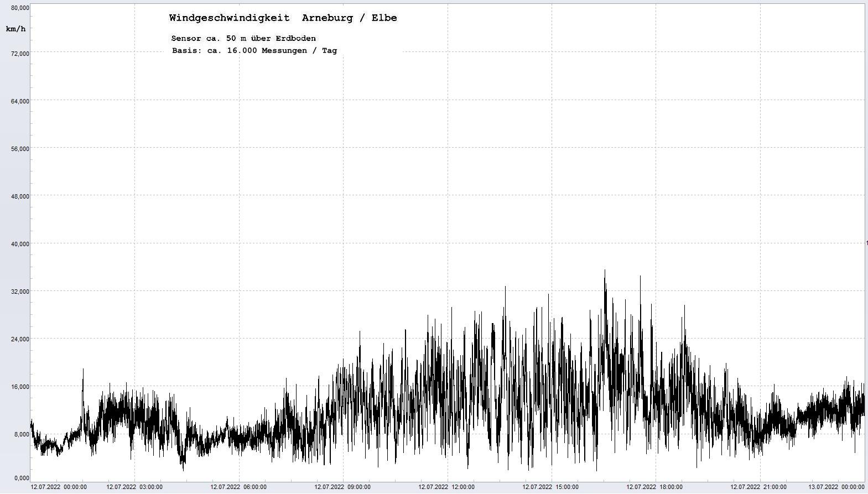The height and width of the screenshot is (494, 868).
Task: Click the 56,000 y-axis label
Action: click(x=20, y=149)
